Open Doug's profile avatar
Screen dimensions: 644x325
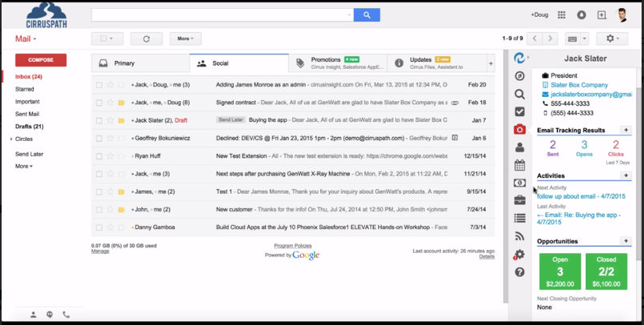pos(622,14)
